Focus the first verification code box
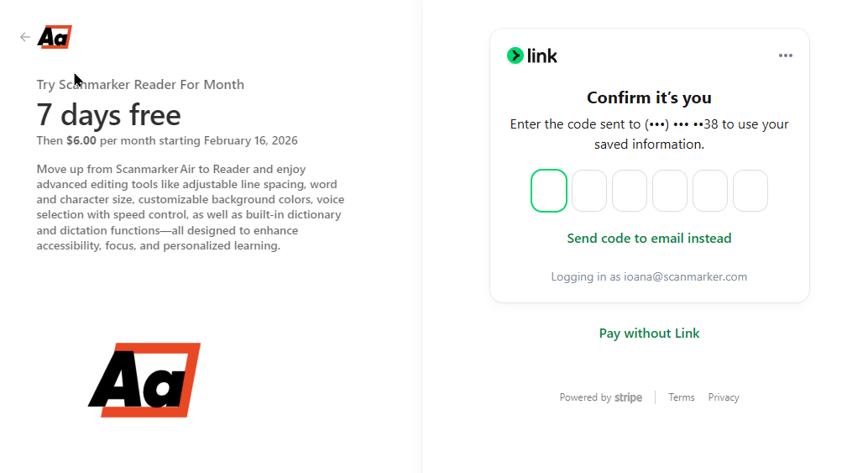The image size is (868, 473). (x=549, y=191)
